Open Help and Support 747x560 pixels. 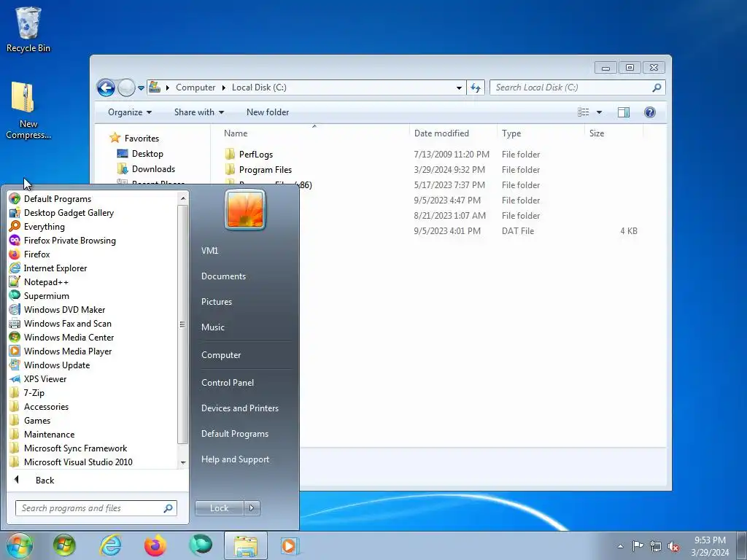click(x=235, y=459)
